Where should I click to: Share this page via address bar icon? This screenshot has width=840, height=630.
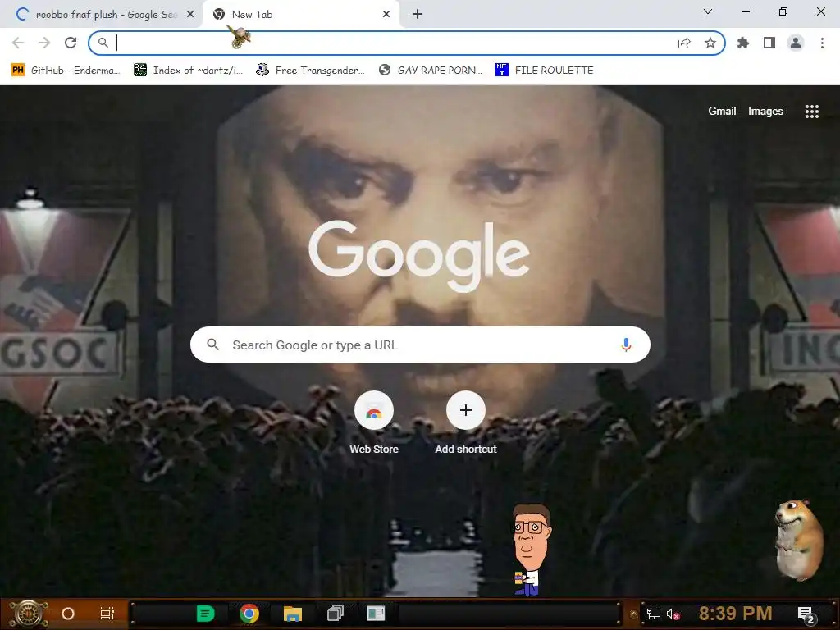684,43
